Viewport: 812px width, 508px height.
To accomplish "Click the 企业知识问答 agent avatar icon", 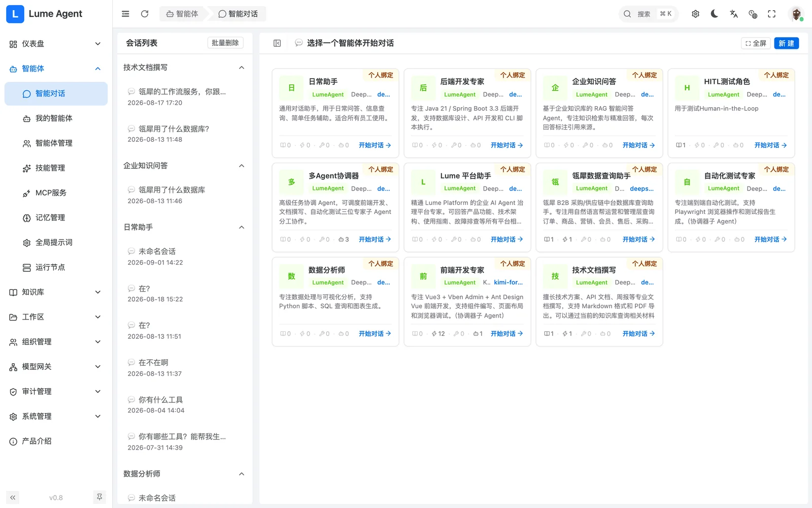I will pos(555,88).
